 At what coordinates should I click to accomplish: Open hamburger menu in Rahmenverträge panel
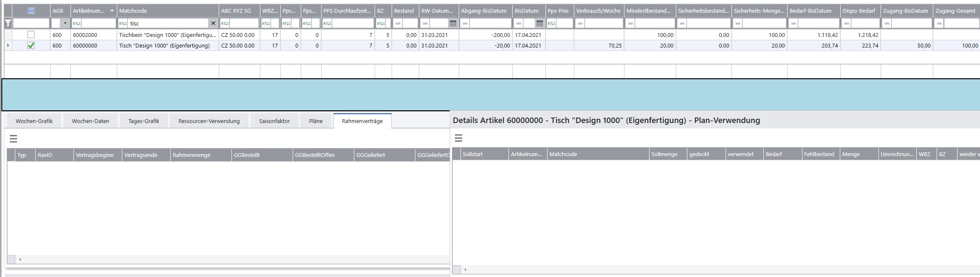click(x=13, y=139)
